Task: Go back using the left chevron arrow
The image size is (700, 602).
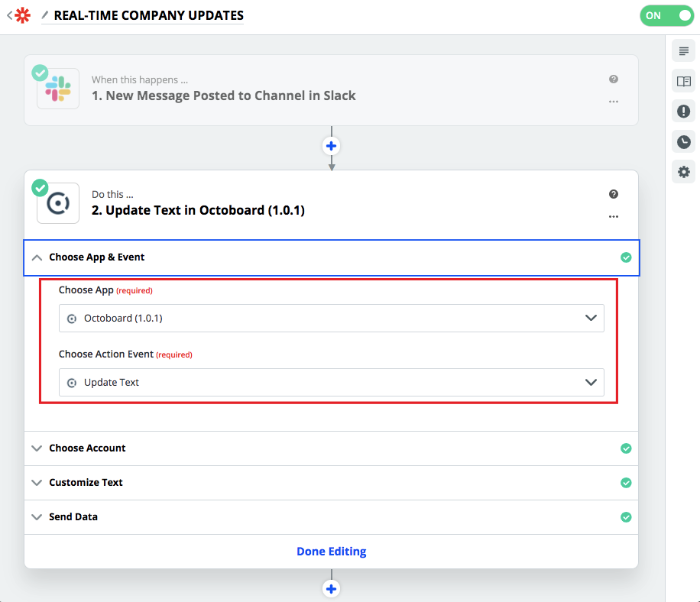Action: coord(9,15)
